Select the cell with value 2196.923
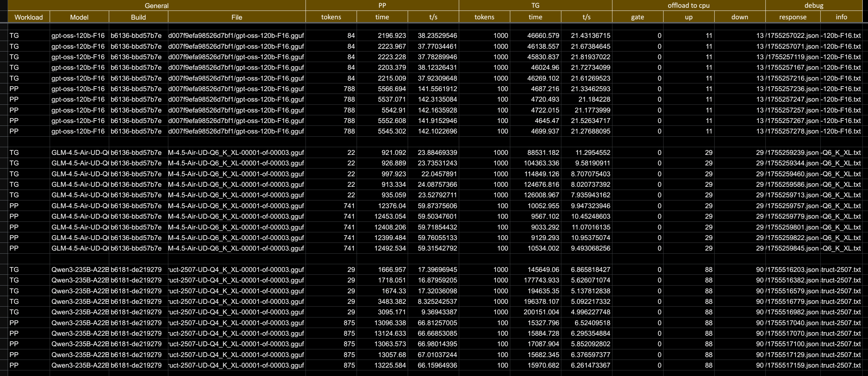Viewport: 868px width, 376px height. click(x=382, y=36)
